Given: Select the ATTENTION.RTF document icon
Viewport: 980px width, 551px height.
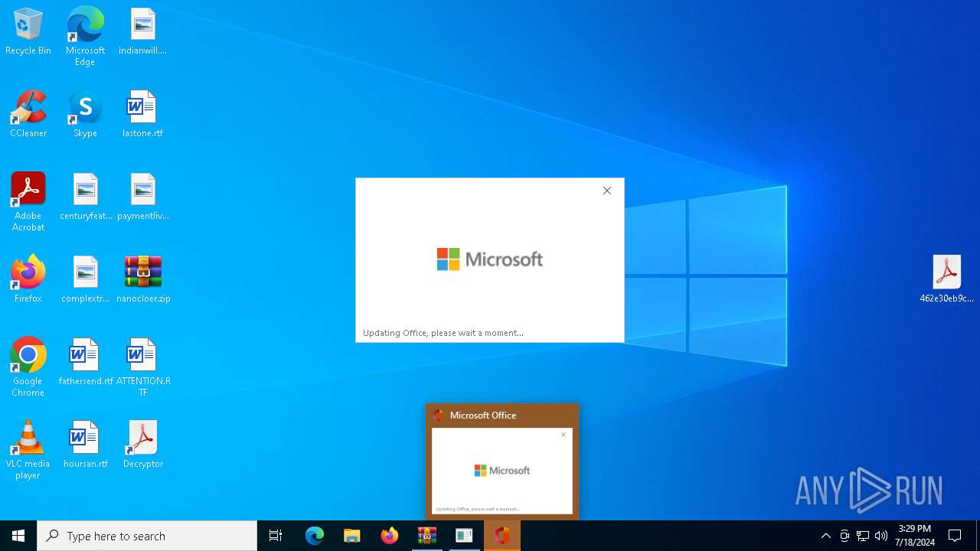Looking at the screenshot, I should (143, 367).
